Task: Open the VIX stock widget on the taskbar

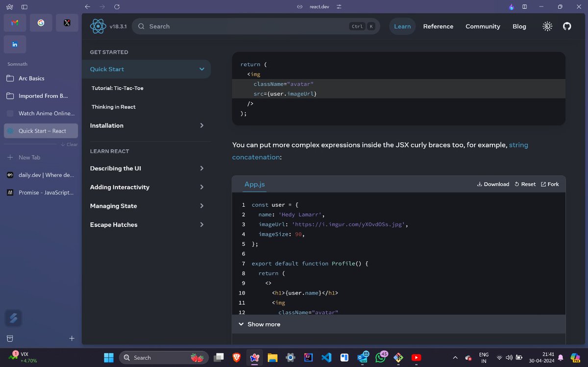Action: (23, 357)
